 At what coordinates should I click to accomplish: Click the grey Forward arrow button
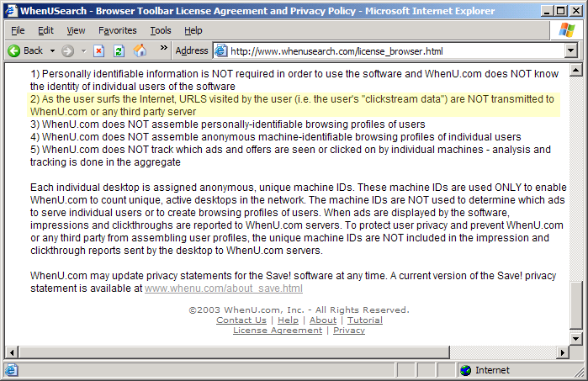(x=68, y=50)
